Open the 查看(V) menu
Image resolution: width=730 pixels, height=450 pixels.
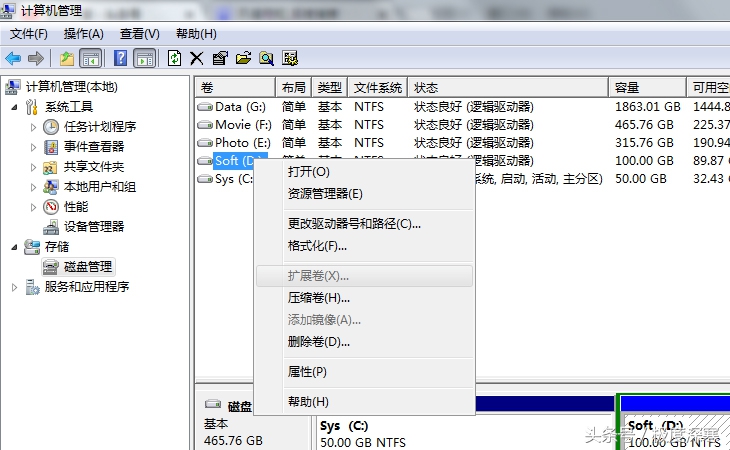140,34
